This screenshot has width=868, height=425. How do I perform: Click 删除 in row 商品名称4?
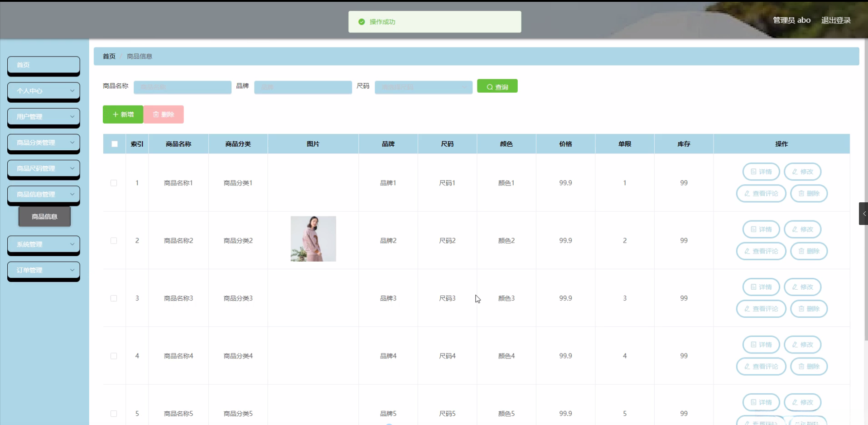click(x=809, y=367)
